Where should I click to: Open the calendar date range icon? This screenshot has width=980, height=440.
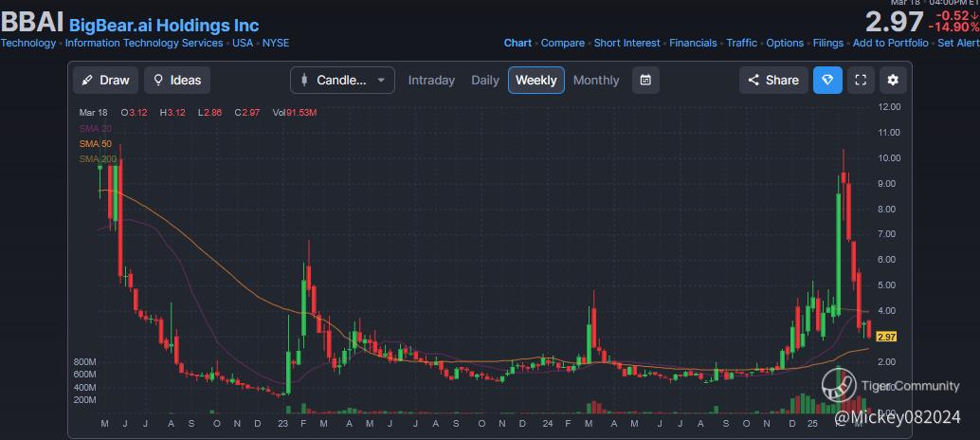pos(645,80)
